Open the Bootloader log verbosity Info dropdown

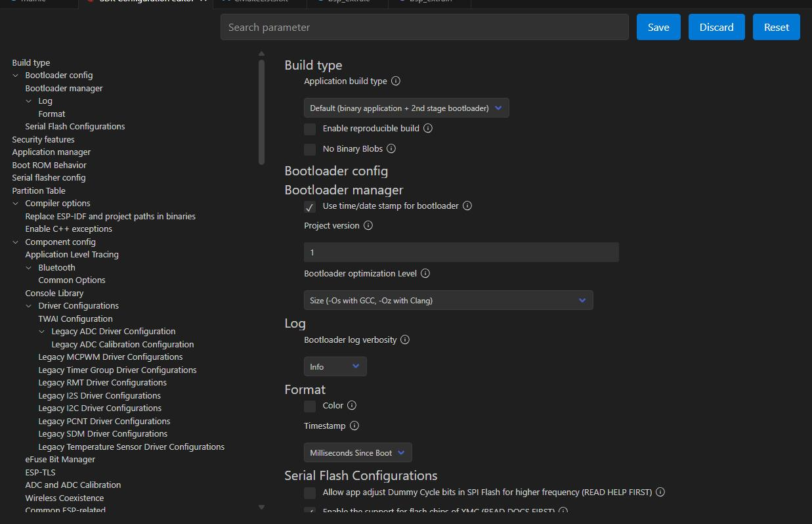(335, 366)
